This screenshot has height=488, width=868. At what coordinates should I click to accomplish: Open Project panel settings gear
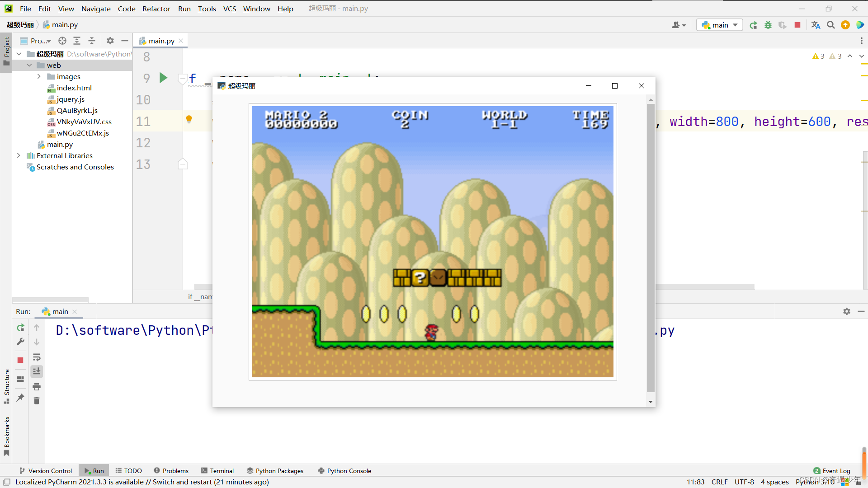point(110,41)
